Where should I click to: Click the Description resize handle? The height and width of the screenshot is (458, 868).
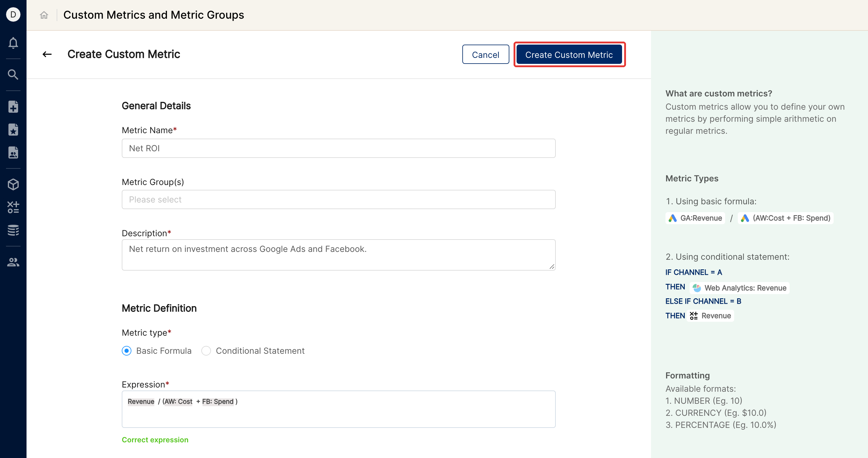pyautogui.click(x=552, y=266)
